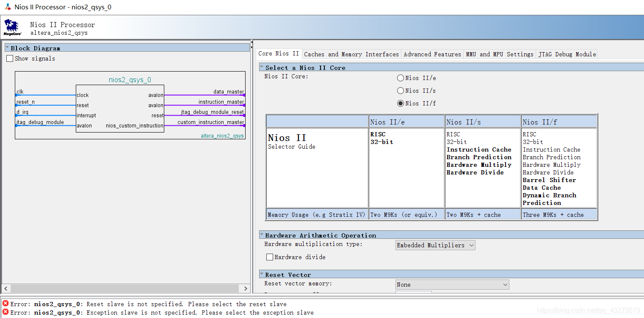Viewport: 644px width, 318px height.
Task: Open the Hardware multiplication type dropdown
Action: click(435, 245)
